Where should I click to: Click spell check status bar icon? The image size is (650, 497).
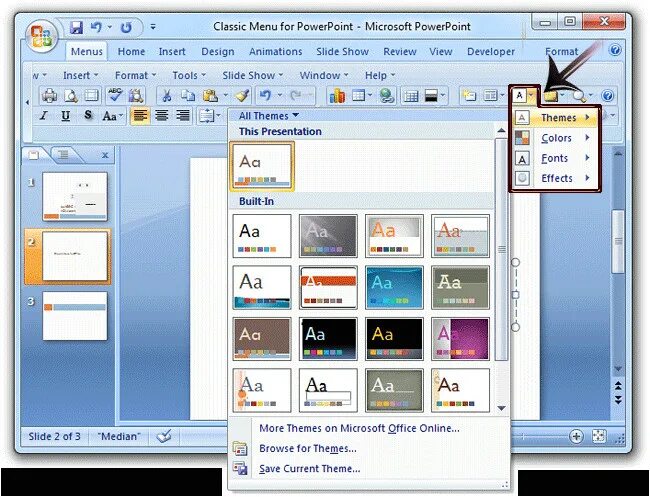tap(163, 436)
